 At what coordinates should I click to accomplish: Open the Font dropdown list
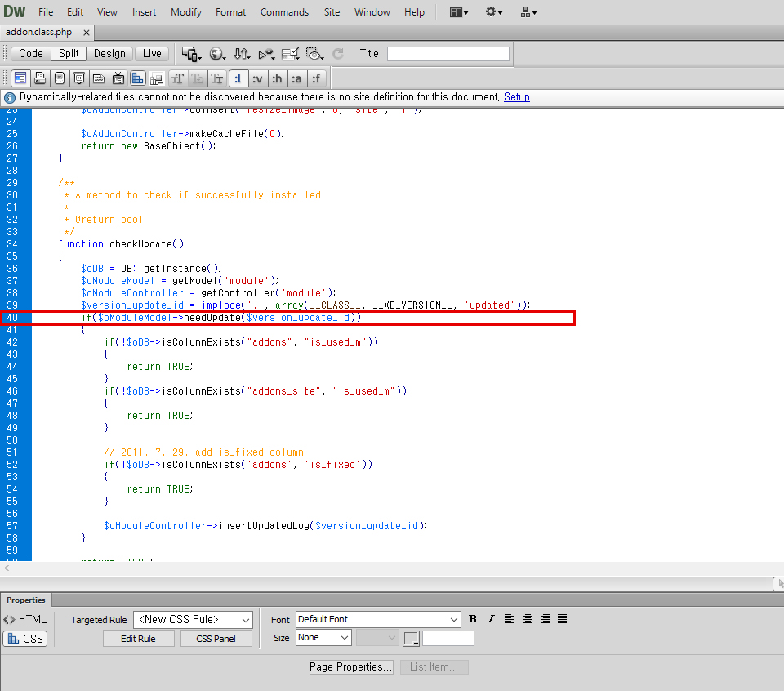coord(378,619)
